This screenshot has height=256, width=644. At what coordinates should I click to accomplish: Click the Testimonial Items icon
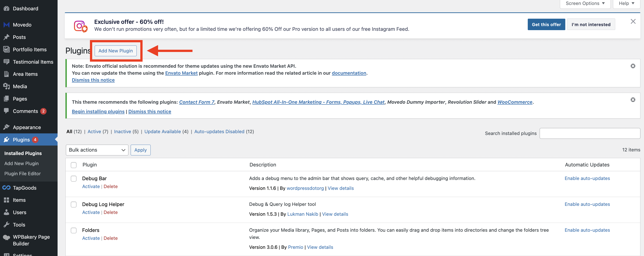(7, 62)
